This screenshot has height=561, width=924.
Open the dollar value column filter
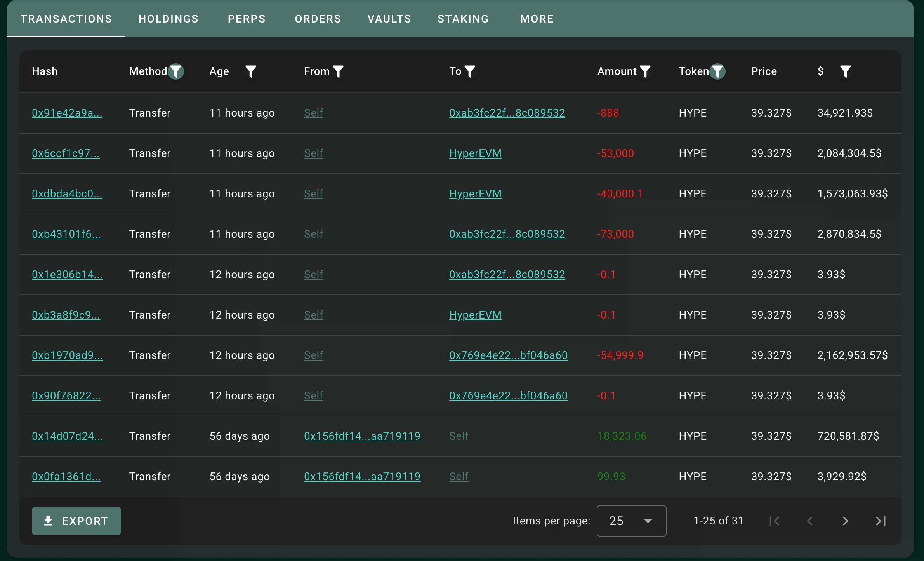[845, 71]
